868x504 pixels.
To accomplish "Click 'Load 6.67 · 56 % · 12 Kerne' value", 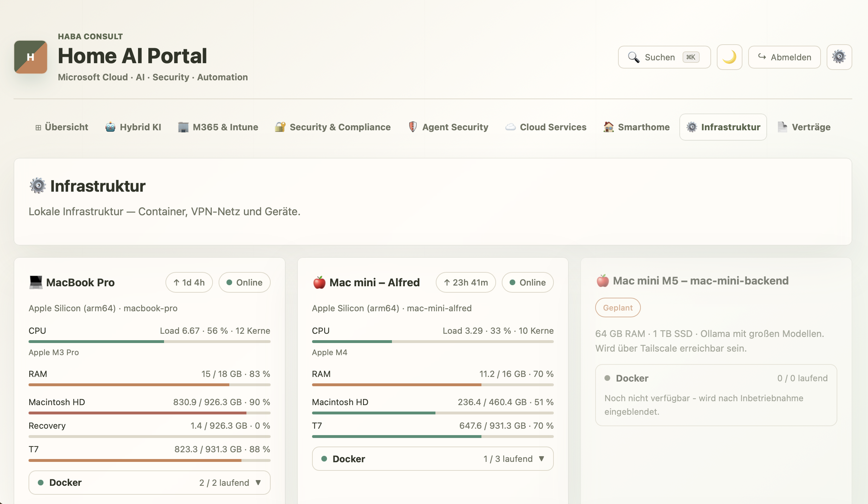I will 215,331.
